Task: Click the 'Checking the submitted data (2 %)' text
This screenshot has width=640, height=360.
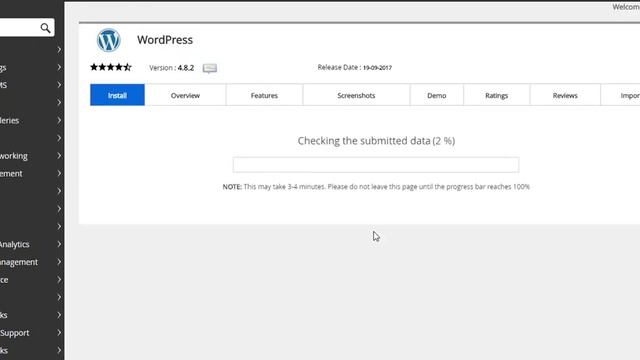Action: (x=376, y=141)
